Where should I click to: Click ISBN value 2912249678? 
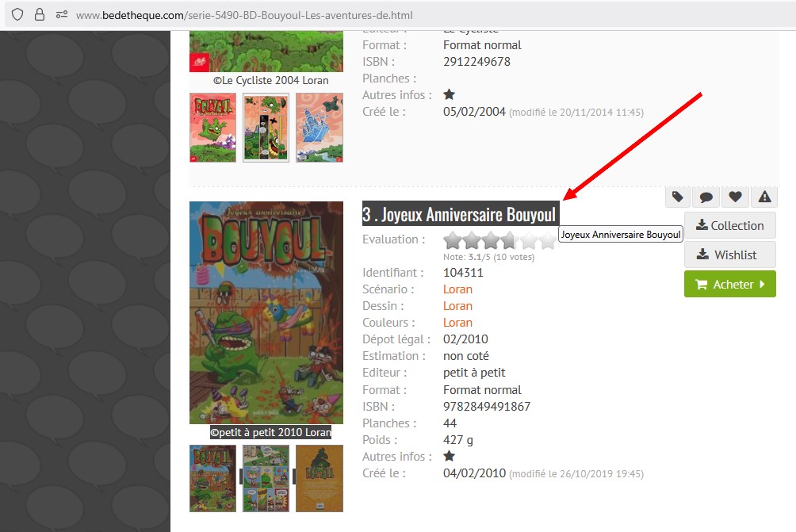pyautogui.click(x=476, y=61)
